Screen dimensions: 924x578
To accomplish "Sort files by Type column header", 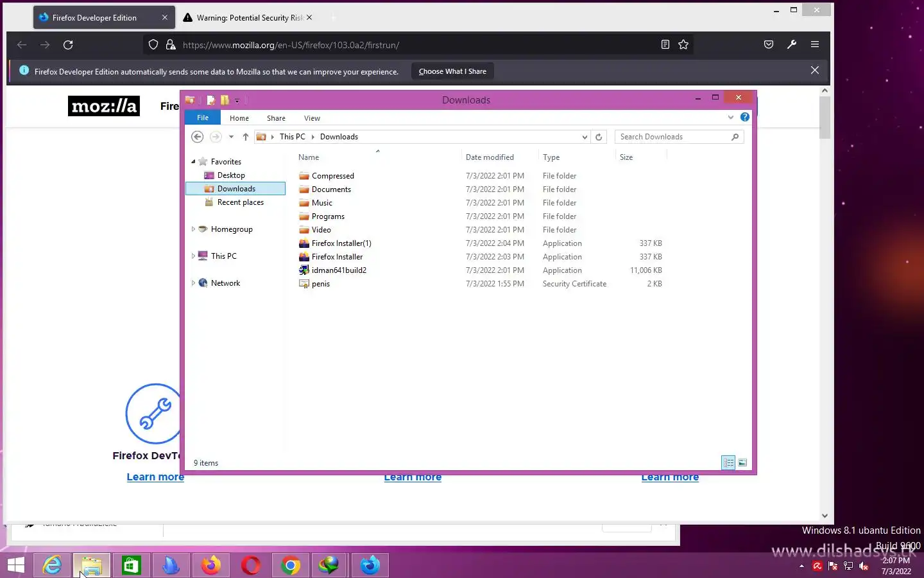I will (x=551, y=157).
